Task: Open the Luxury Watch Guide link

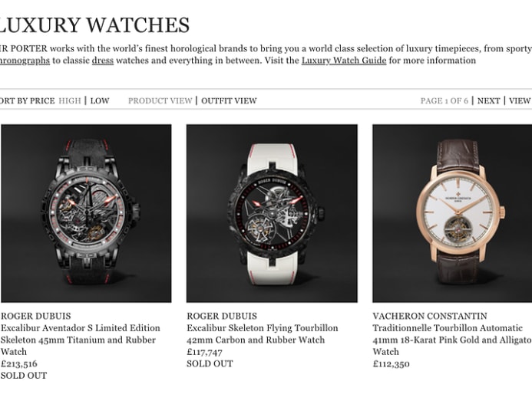Action: (344, 61)
